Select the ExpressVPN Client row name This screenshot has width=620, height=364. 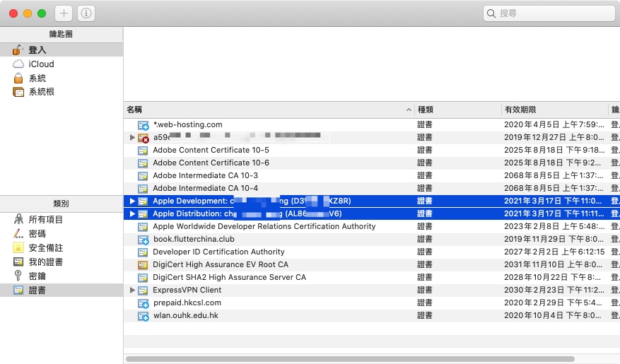pos(187,290)
